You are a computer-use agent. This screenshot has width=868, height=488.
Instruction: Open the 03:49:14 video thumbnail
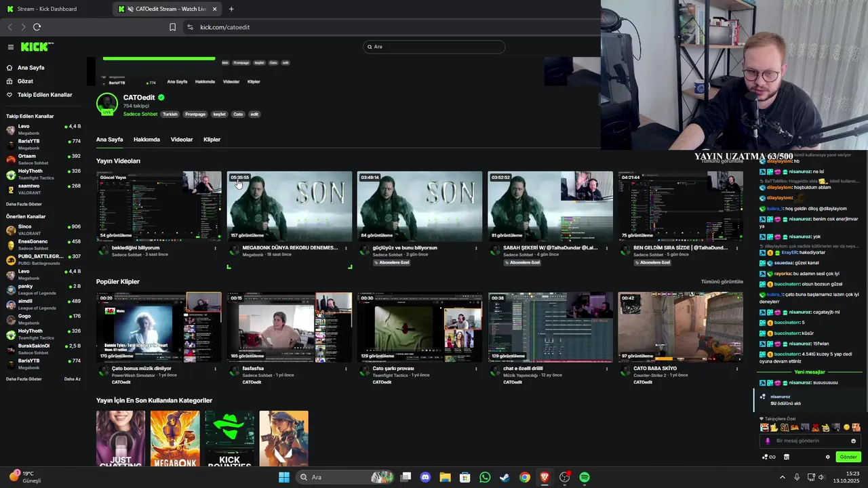(420, 206)
